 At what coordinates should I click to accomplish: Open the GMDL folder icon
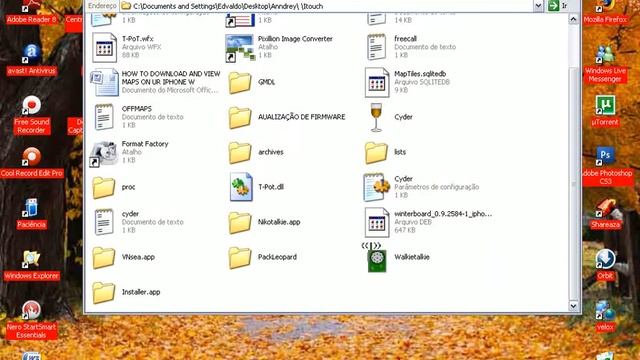pos(240,82)
